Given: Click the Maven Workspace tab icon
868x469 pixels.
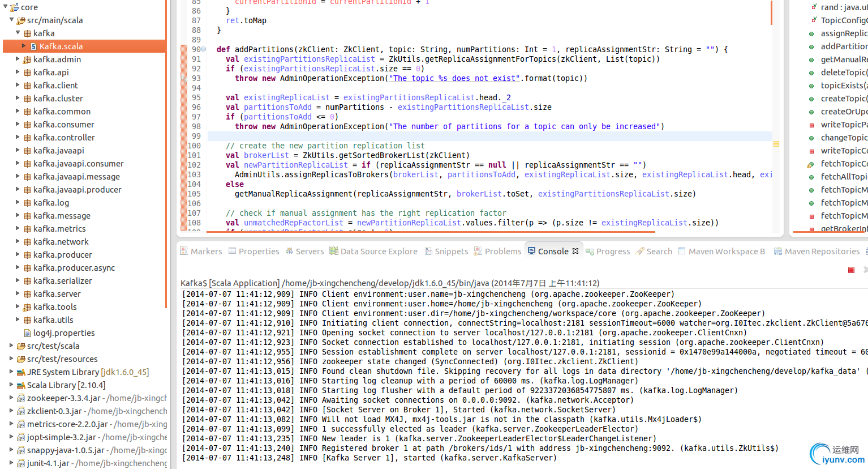Looking at the screenshot, I should (682, 251).
